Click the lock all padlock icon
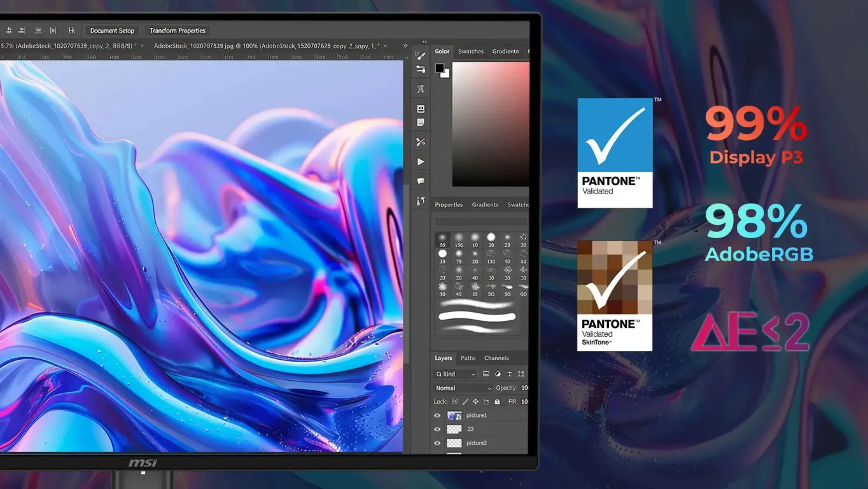The width and height of the screenshot is (868, 489). pos(496,402)
